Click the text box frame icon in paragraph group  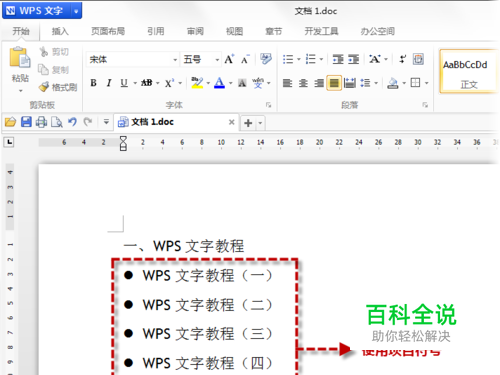[418, 59]
